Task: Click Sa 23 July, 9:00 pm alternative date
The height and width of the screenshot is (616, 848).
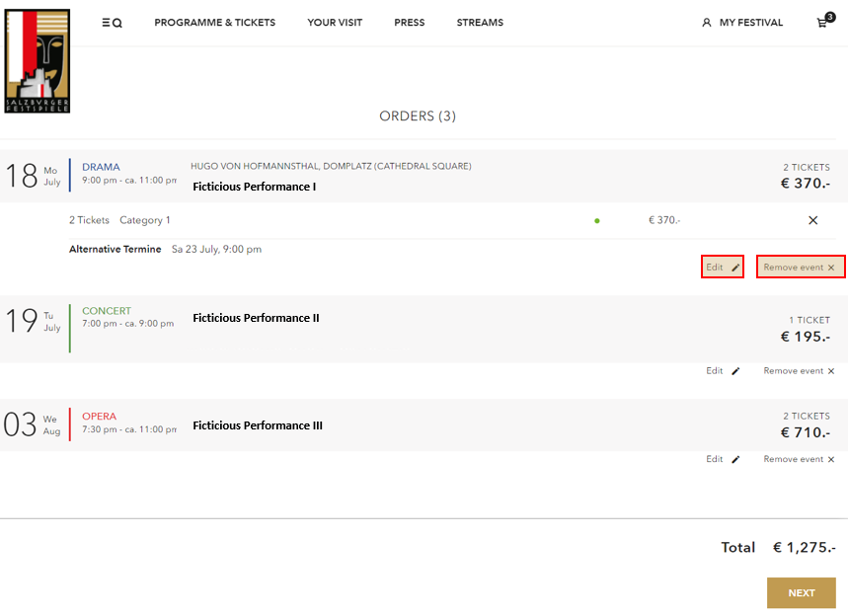Action: click(216, 250)
